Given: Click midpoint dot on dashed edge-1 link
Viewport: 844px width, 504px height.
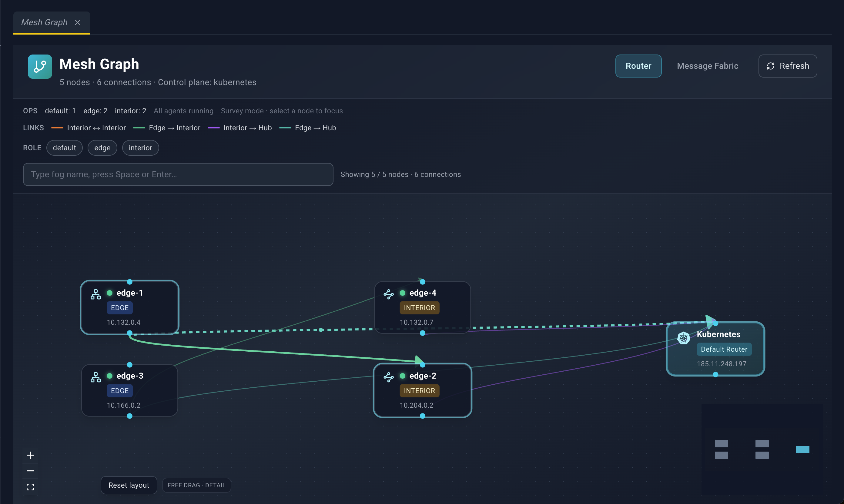Looking at the screenshot, I should coord(321,330).
